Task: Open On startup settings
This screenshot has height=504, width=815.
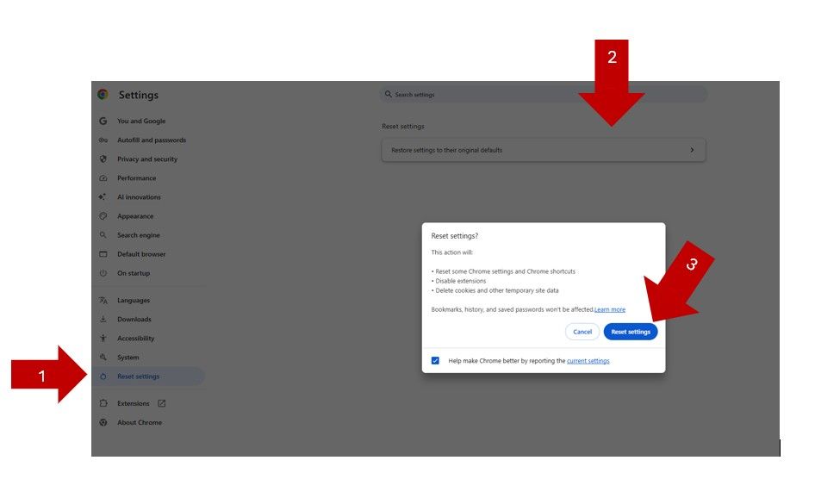Action: coord(134,273)
